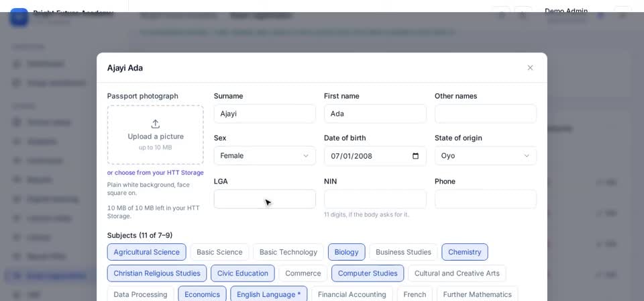Click the 'State of origin' label
Screen dimensions: 644x301
point(458,138)
